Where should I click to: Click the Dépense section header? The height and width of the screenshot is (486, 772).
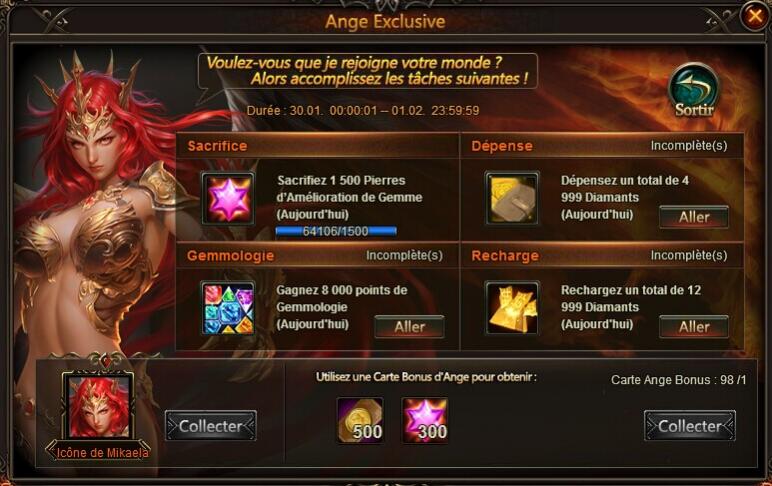502,146
